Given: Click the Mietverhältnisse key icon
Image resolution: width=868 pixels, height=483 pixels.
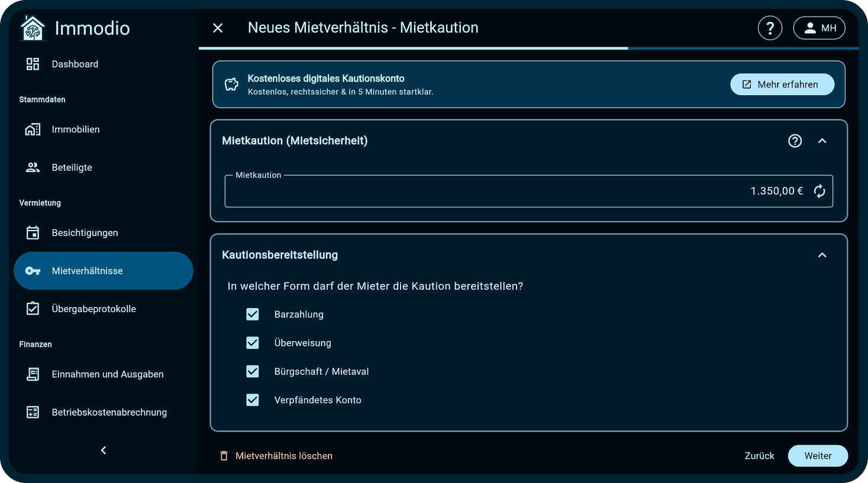Looking at the screenshot, I should tap(33, 271).
